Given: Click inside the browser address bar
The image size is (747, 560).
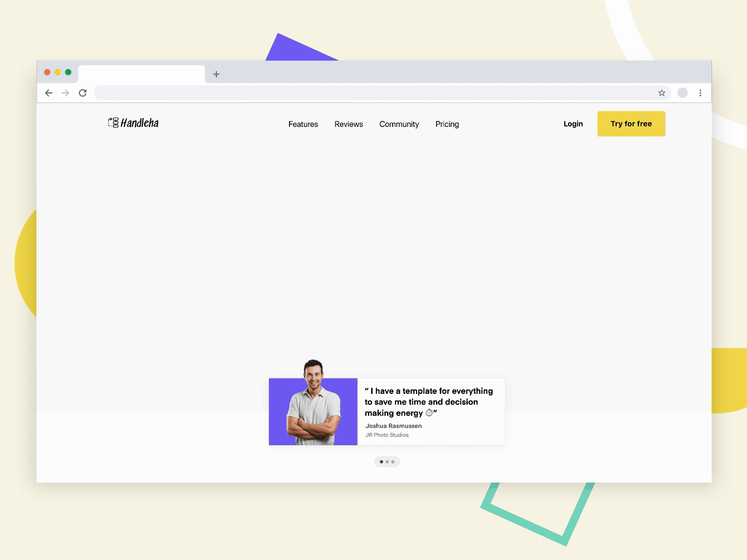Looking at the screenshot, I should click(373, 93).
